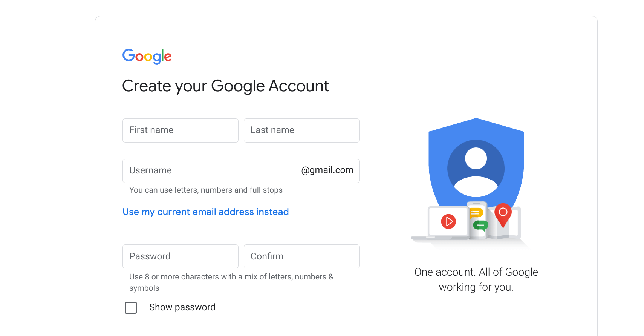The height and width of the screenshot is (336, 644).
Task: Click the Confirm password field
Action: click(301, 256)
